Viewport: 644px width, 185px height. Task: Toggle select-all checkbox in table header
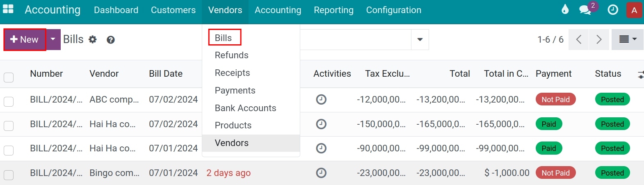9,77
